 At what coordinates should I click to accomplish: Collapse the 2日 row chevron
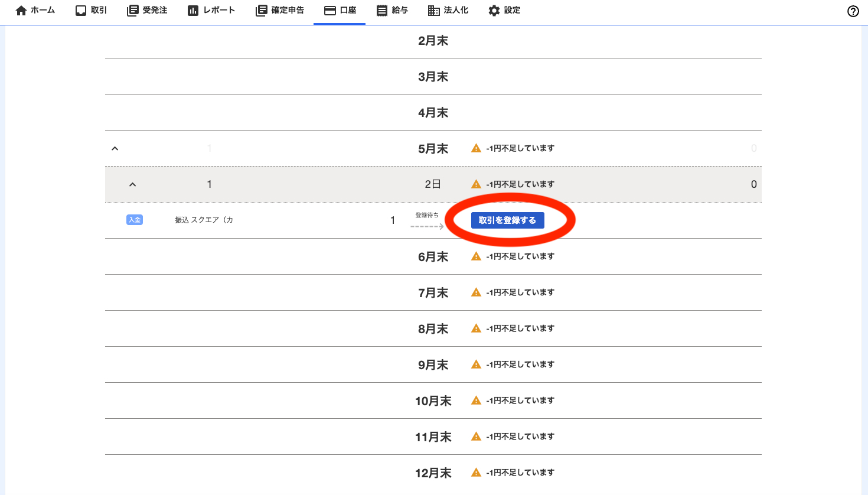133,184
